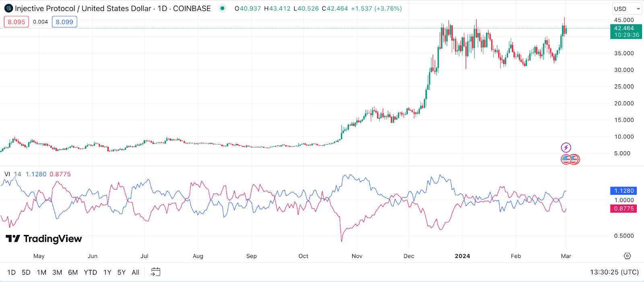Select the 6M time range

tap(73, 272)
